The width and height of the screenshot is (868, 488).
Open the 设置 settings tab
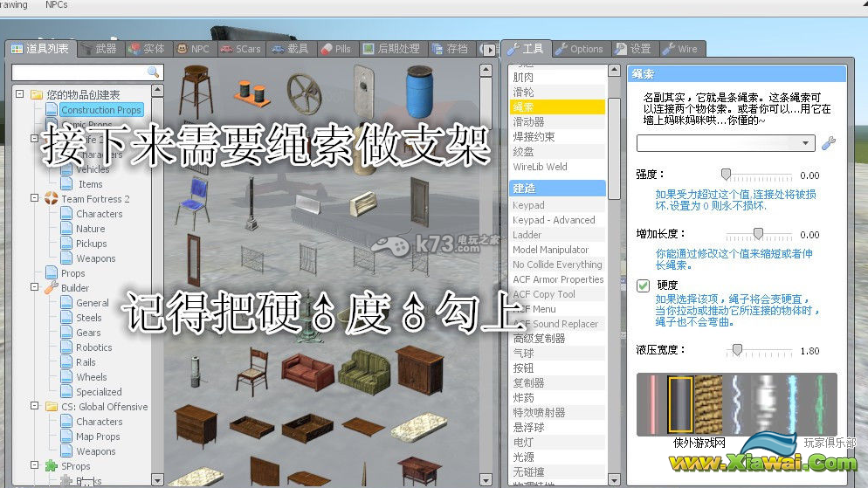[x=634, y=49]
